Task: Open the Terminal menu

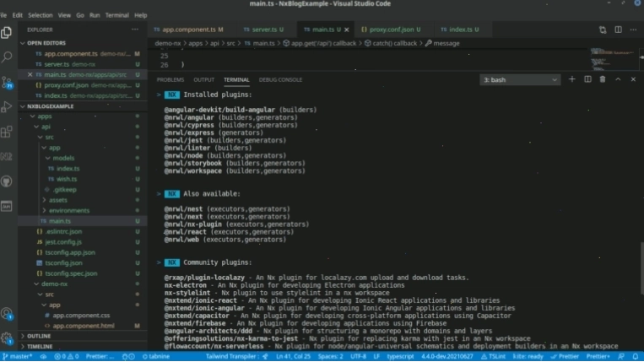Action: click(117, 15)
